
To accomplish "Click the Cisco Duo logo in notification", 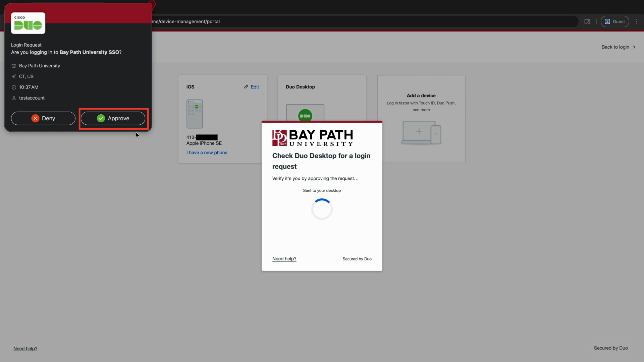I will click(x=28, y=23).
